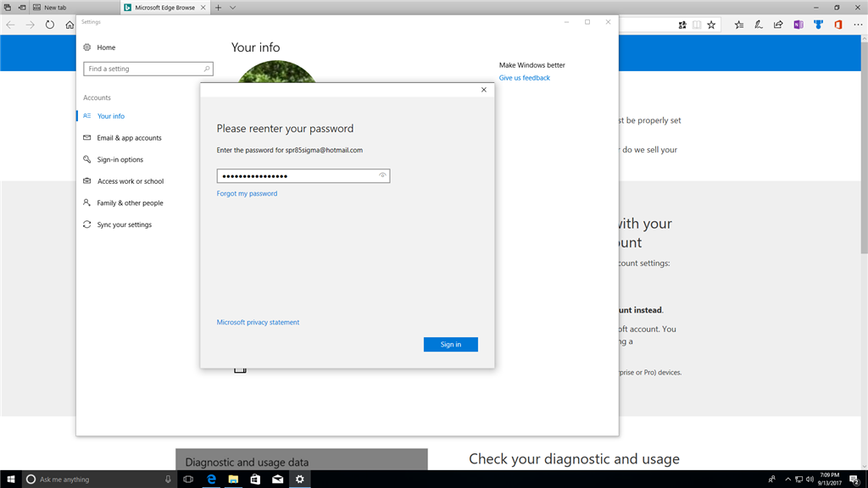Close the Microsoft Edge Browse tab
The image size is (868, 488).
[203, 8]
